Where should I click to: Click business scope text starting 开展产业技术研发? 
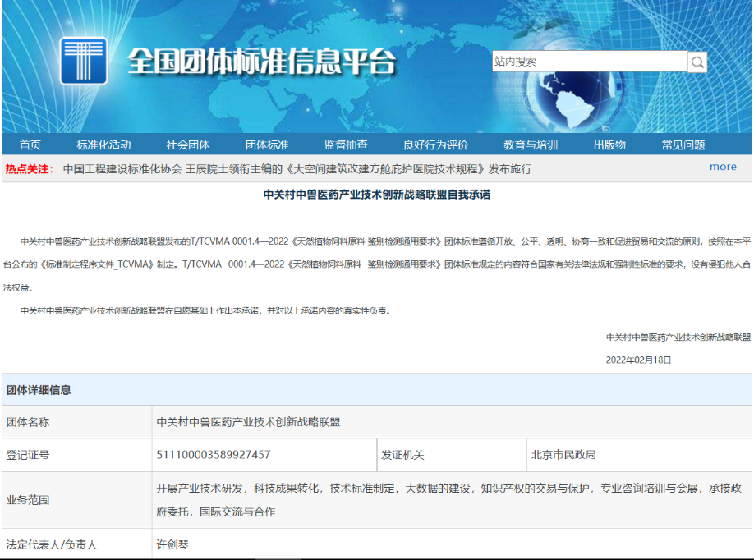coord(448,500)
